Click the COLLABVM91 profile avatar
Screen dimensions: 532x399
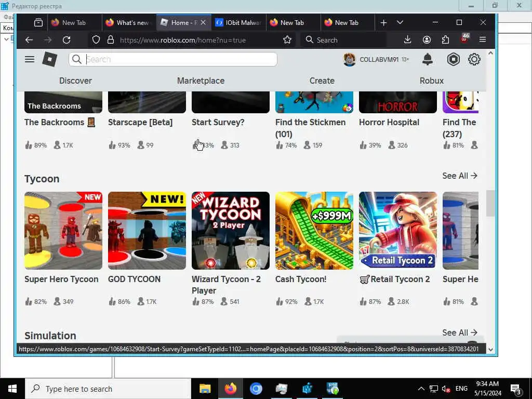[x=350, y=59]
